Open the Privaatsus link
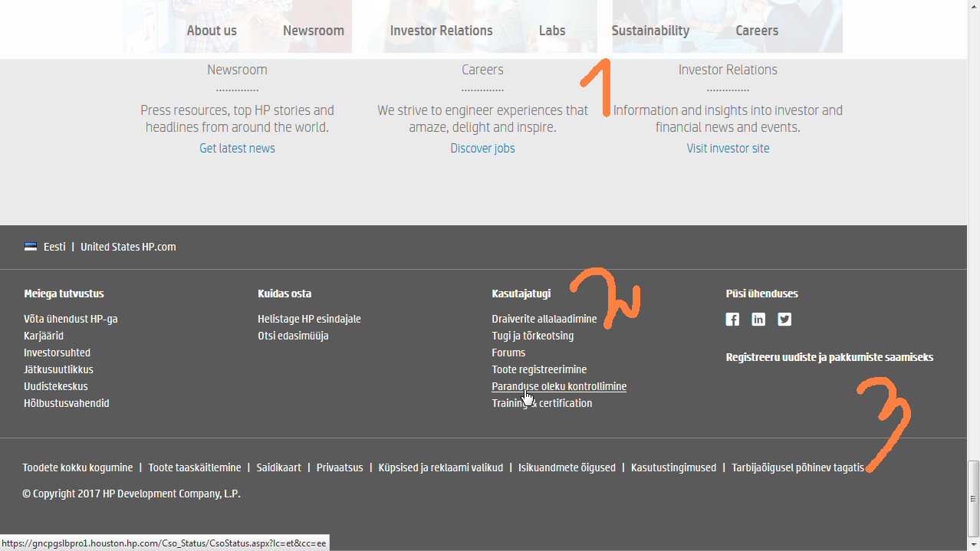This screenshot has width=980, height=551. tap(340, 467)
